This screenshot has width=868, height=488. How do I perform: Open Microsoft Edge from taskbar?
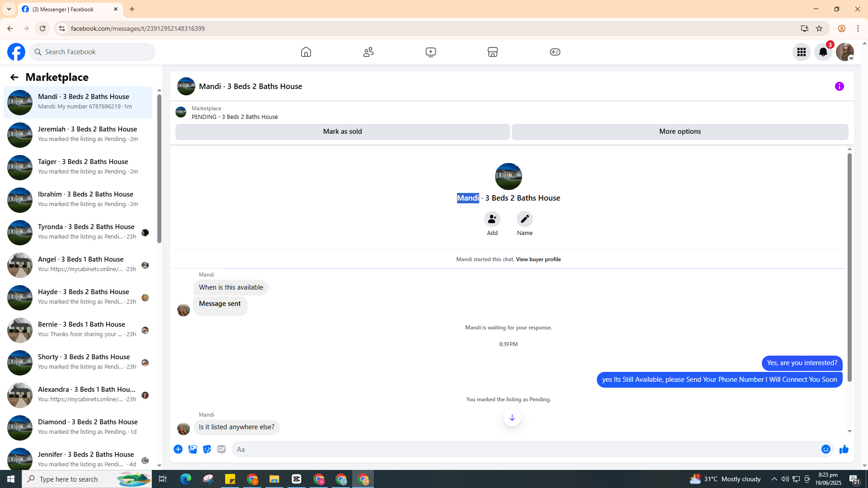tap(186, 479)
